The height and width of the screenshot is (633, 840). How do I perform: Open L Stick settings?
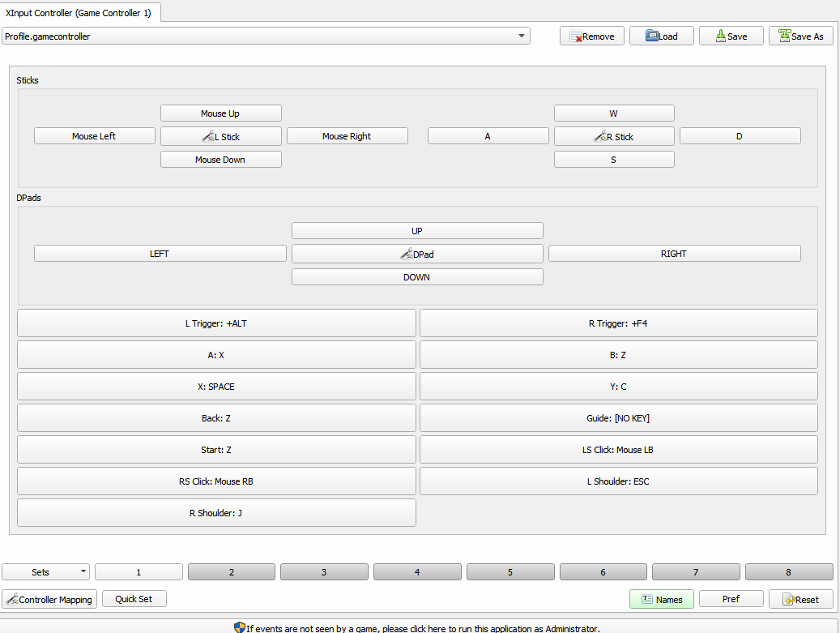[220, 136]
